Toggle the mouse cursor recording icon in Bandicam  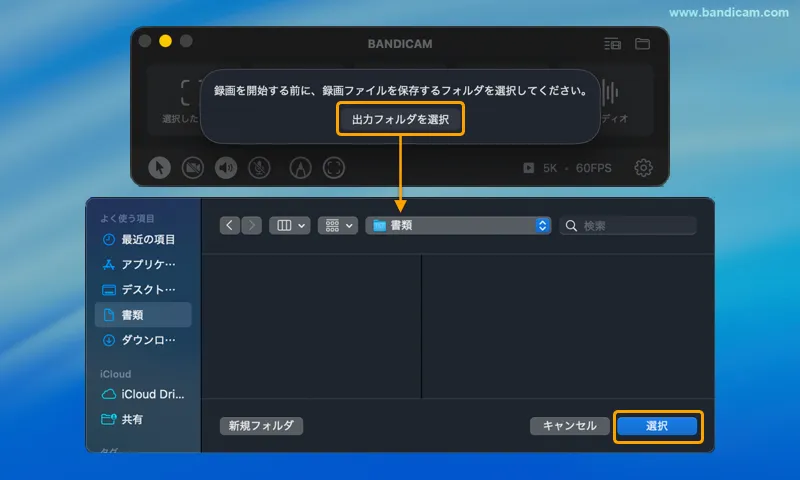pos(159,168)
